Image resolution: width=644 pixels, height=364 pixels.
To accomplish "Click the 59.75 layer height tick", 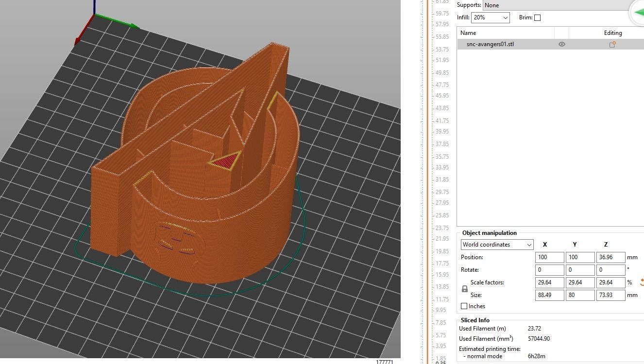I will tap(442, 14).
